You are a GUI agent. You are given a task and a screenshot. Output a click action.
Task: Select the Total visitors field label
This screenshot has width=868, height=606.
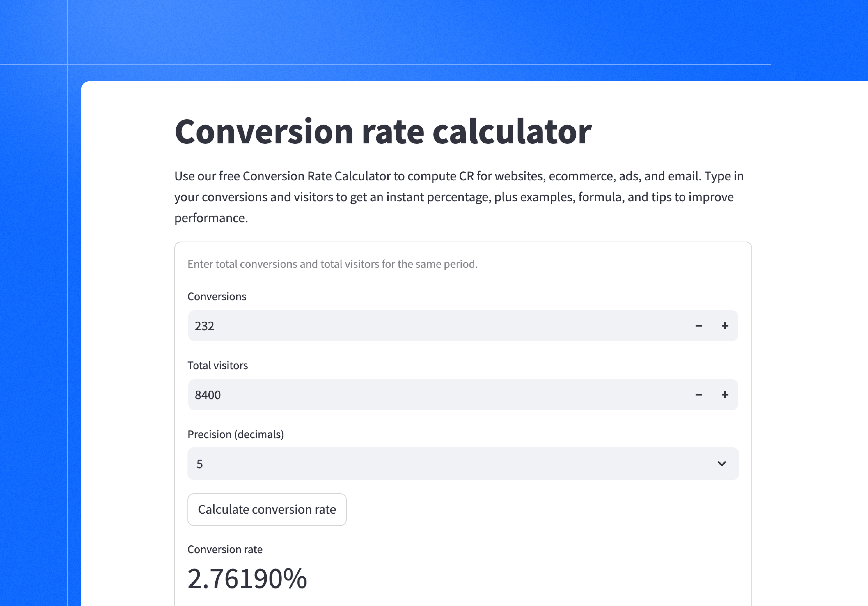coord(218,365)
